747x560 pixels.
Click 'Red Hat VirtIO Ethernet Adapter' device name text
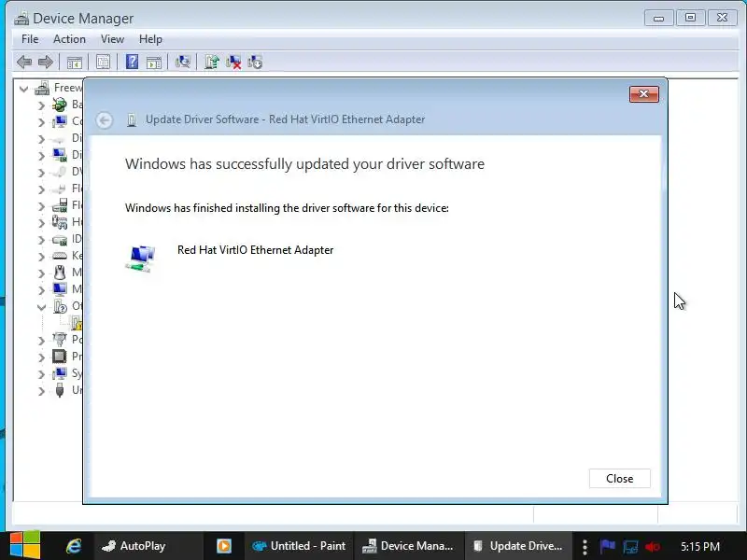(x=255, y=250)
